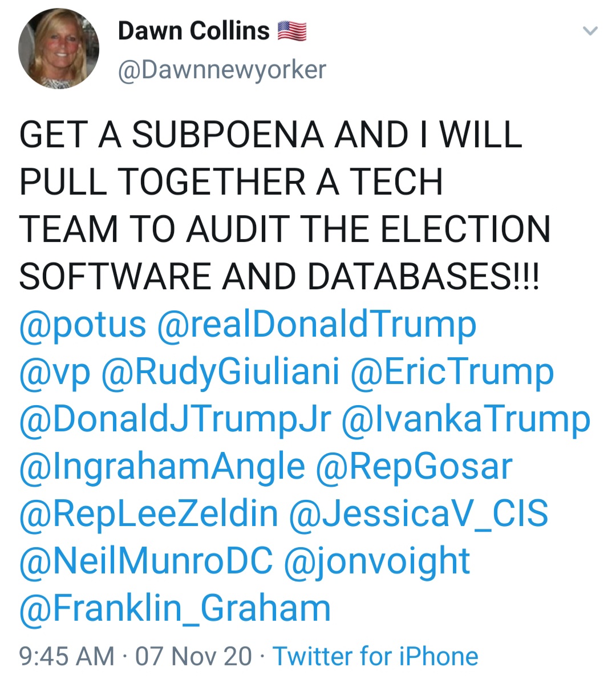Open the @IvankaTrump mention
The width and height of the screenshot is (616, 679).
(x=465, y=419)
